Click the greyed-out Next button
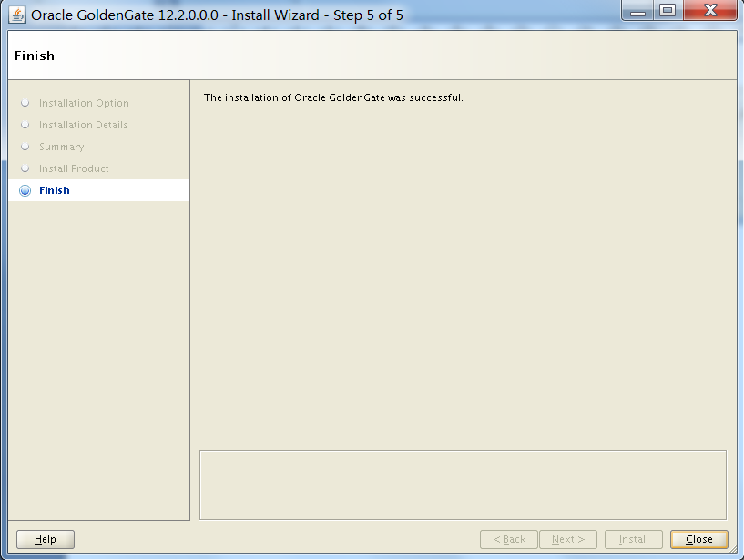The height and width of the screenshot is (560, 744). (x=568, y=539)
